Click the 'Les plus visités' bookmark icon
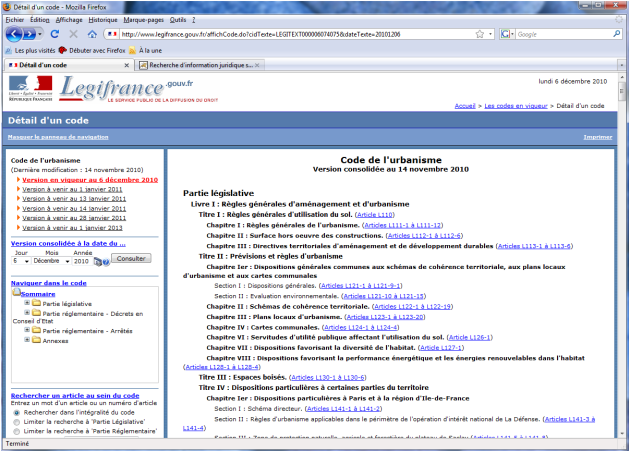630x452 pixels. pyautogui.click(x=8, y=51)
